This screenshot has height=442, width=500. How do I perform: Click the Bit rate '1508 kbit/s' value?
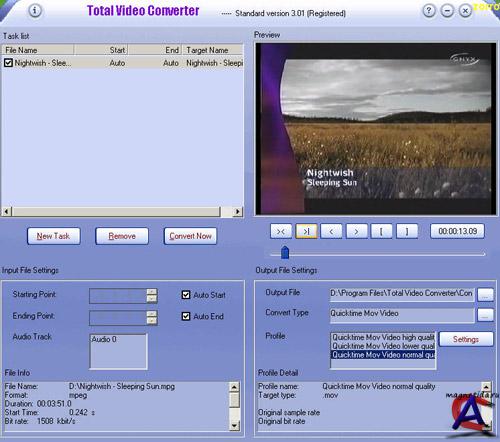(56, 421)
